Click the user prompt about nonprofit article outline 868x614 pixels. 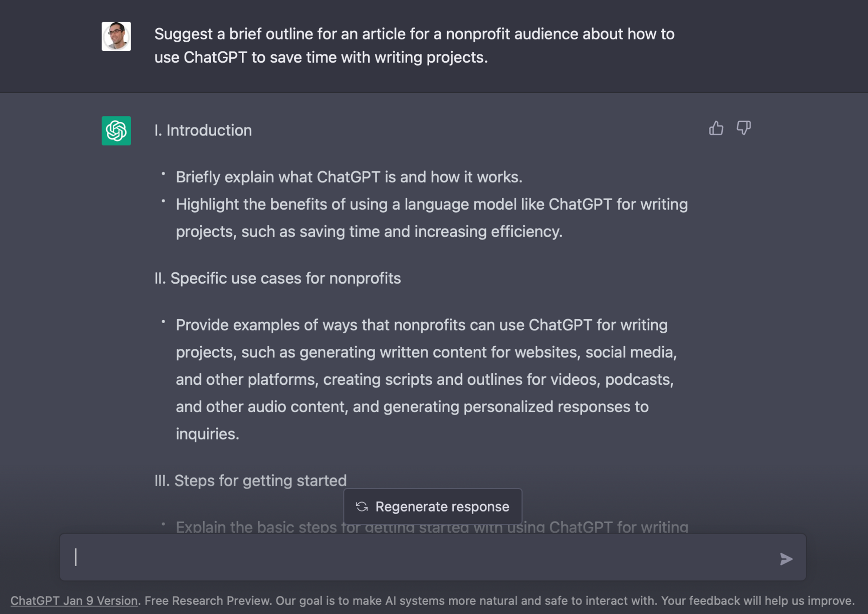pyautogui.click(x=414, y=46)
